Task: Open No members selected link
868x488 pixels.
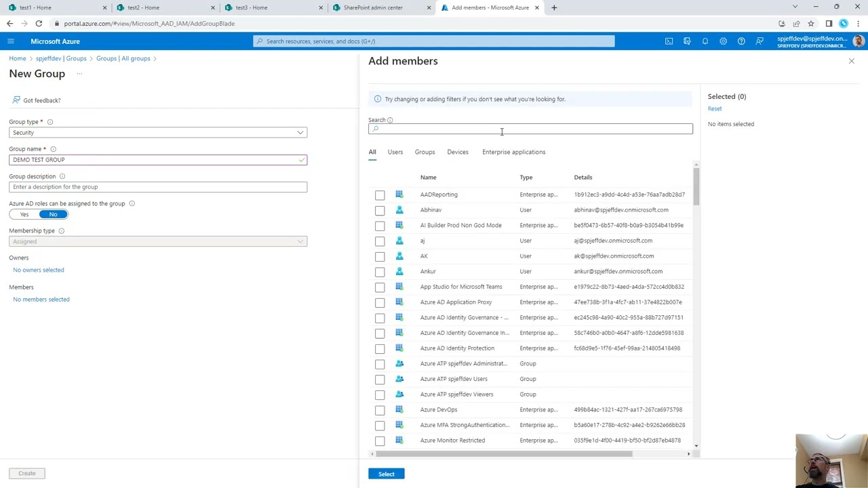Action: [41, 300]
